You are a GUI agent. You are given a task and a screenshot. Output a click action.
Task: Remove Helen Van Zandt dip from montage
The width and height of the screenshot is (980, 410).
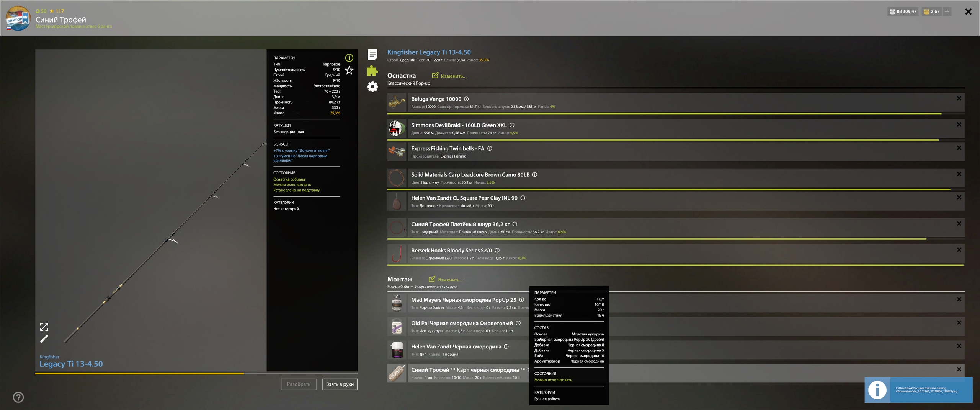959,346
